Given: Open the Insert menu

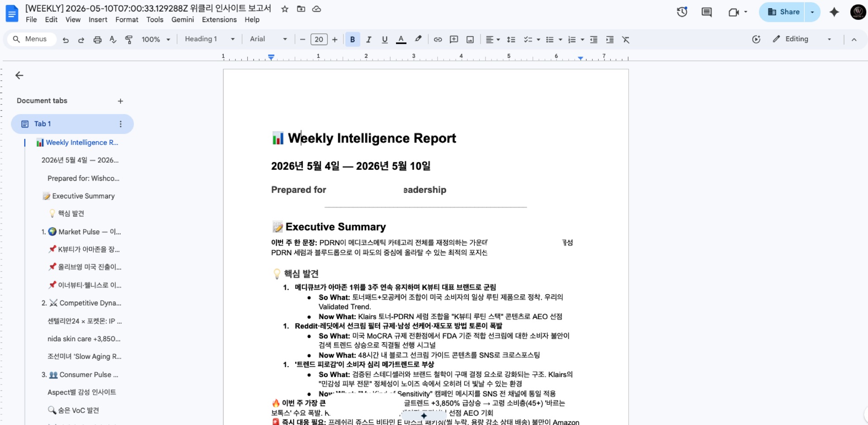Looking at the screenshot, I should 98,19.
